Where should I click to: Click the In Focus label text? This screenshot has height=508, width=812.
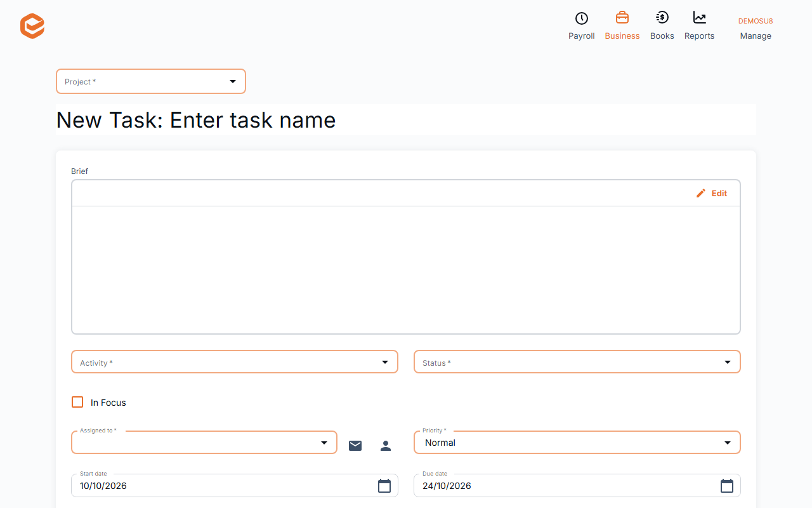point(108,403)
